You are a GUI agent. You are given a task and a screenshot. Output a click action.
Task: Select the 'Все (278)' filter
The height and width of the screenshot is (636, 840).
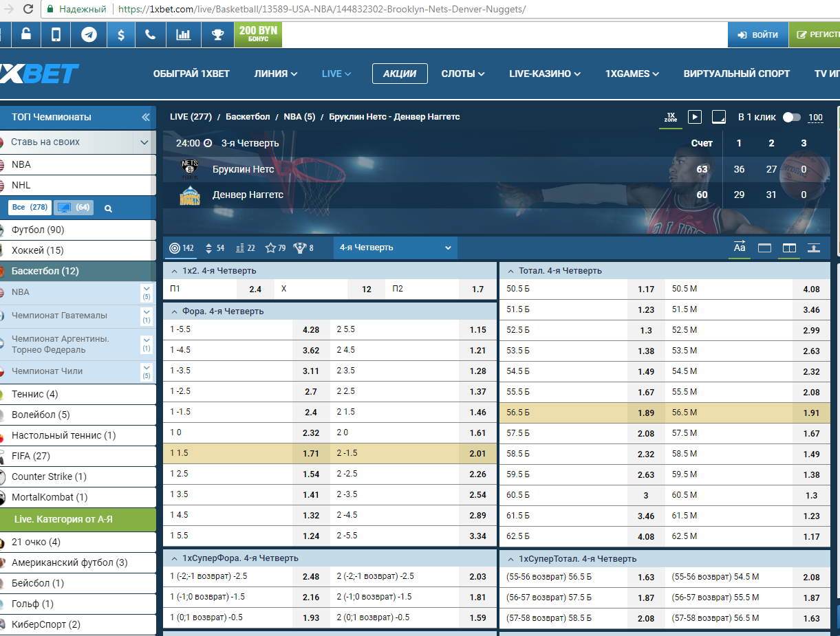(x=30, y=207)
